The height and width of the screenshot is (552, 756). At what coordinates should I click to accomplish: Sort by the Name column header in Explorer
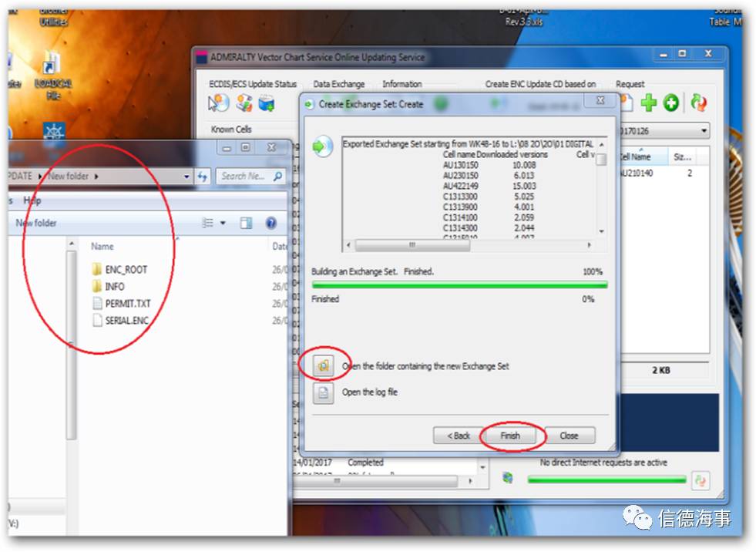pos(102,246)
